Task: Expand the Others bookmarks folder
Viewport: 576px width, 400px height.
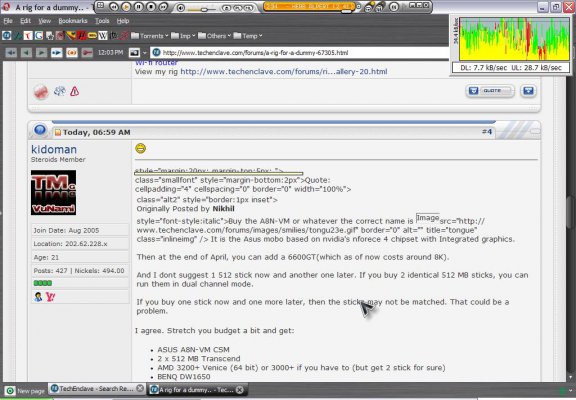Action: coord(215,36)
